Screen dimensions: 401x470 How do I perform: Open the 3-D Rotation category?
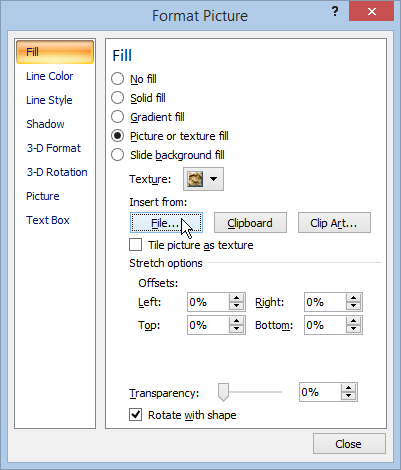57,172
